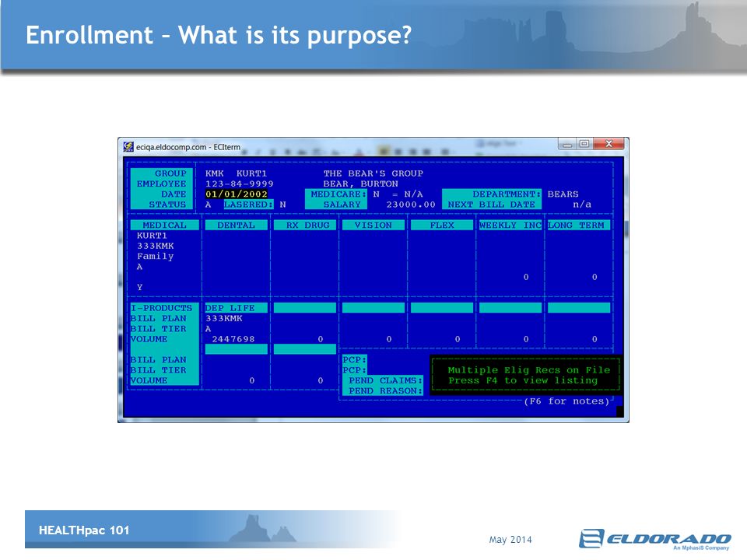
Task: Click the Eldorado company logo
Action: (655, 540)
